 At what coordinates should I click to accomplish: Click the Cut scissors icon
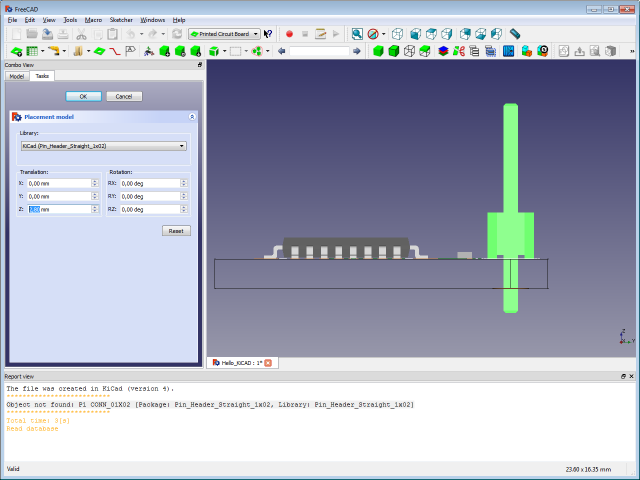tap(82, 34)
